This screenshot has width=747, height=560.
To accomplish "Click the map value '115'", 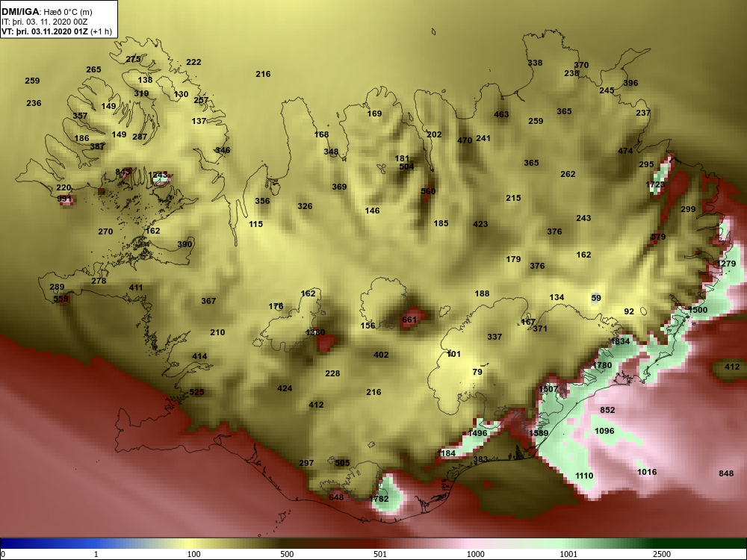I will click(255, 224).
